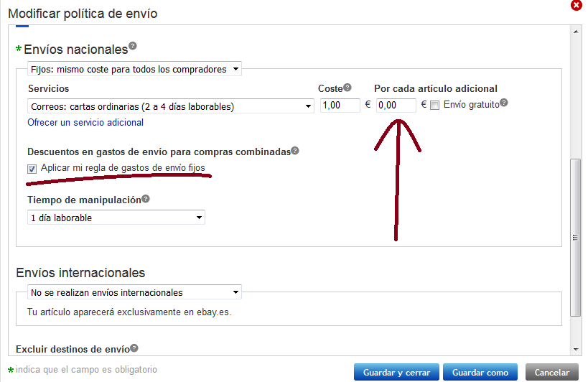Click the indica que el campo es obligatorio note
Viewport: 588px width, 382px height.
[x=86, y=370]
